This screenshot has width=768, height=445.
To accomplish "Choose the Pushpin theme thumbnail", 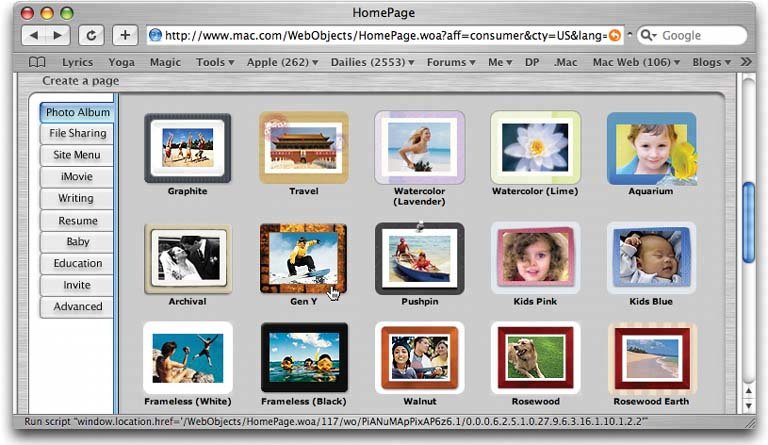I will pos(420,258).
